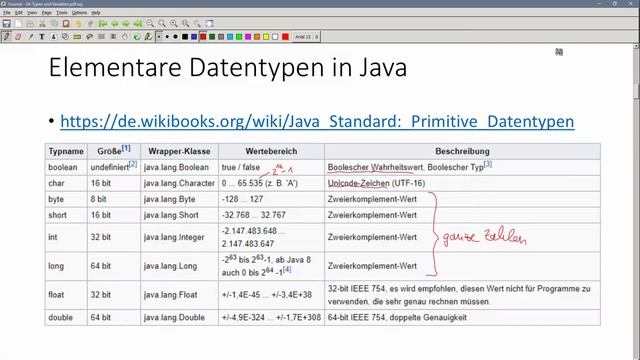Open the Edit menu
Screen dimensions: 640x360
click(x=19, y=13)
